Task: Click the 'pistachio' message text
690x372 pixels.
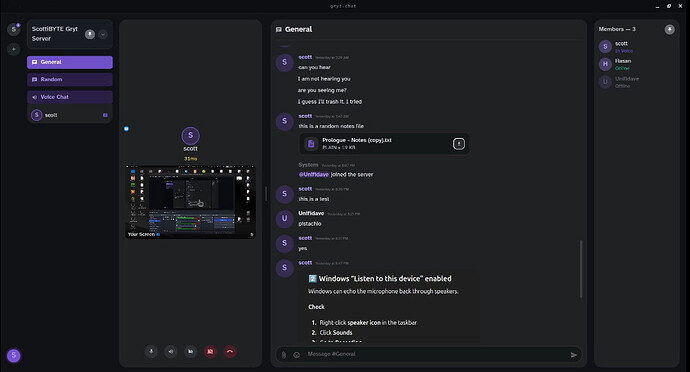Action: 310,224
